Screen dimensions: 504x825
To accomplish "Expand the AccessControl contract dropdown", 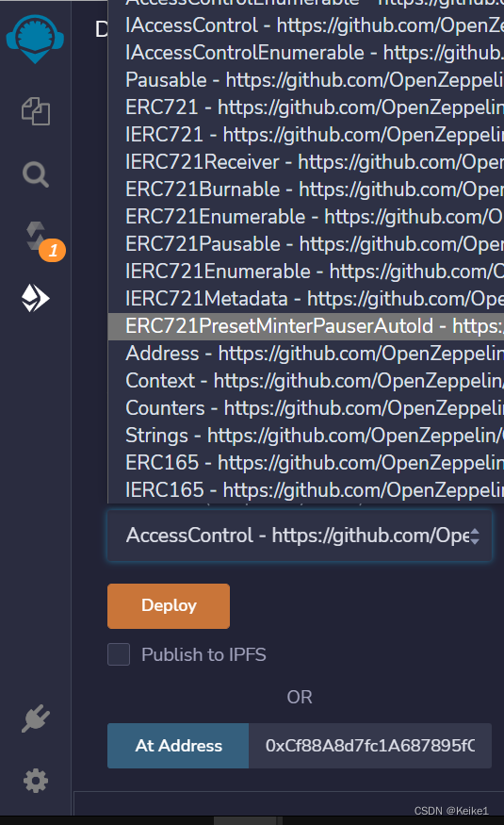I will [300, 536].
